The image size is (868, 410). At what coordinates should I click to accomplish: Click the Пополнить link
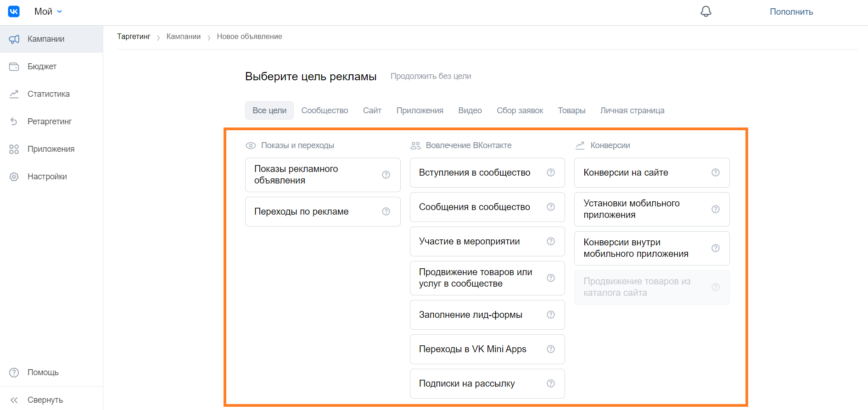(x=791, y=12)
